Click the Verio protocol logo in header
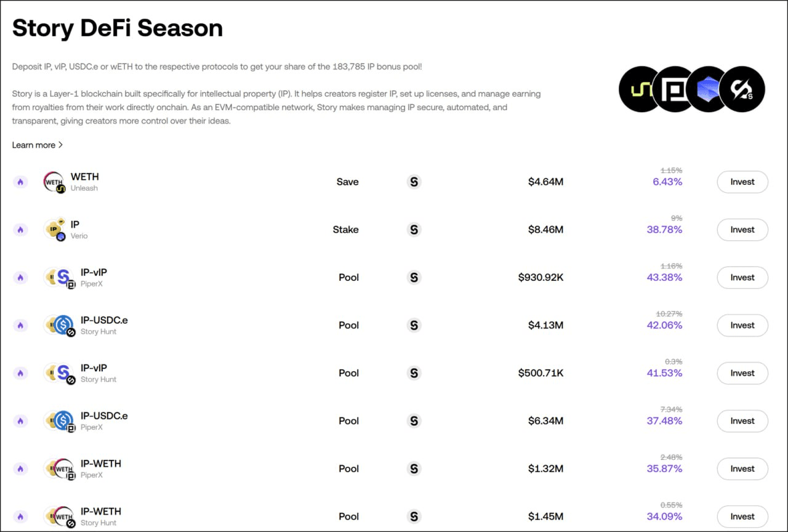788x532 pixels. [708, 89]
